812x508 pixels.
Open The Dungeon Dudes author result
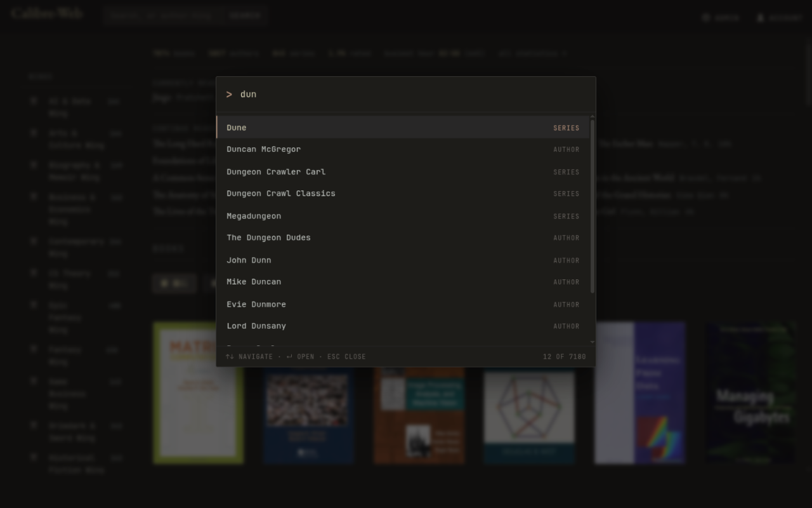click(403, 237)
